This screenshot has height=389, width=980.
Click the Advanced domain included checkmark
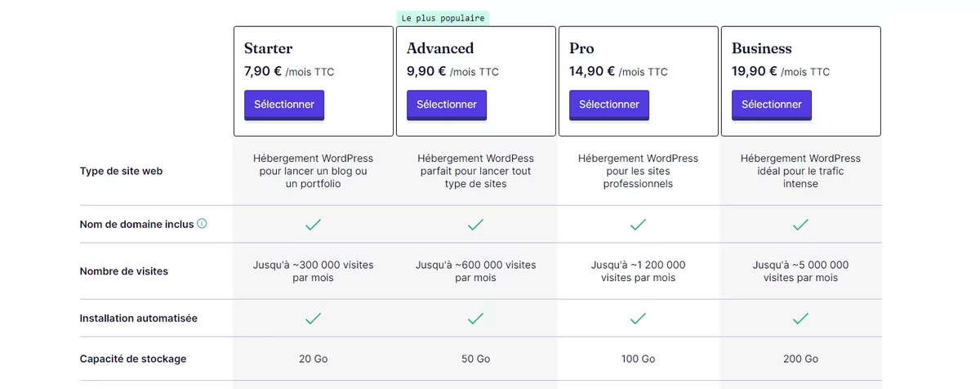click(475, 224)
